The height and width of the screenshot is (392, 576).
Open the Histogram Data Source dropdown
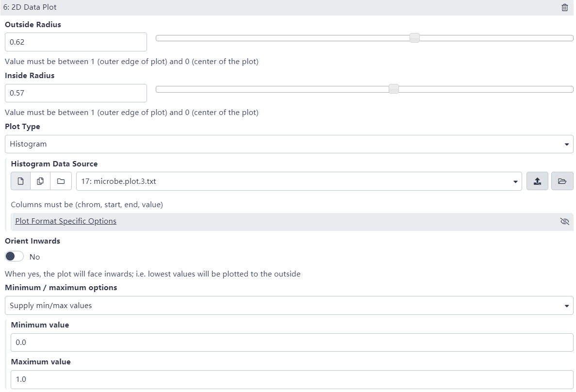click(298, 181)
